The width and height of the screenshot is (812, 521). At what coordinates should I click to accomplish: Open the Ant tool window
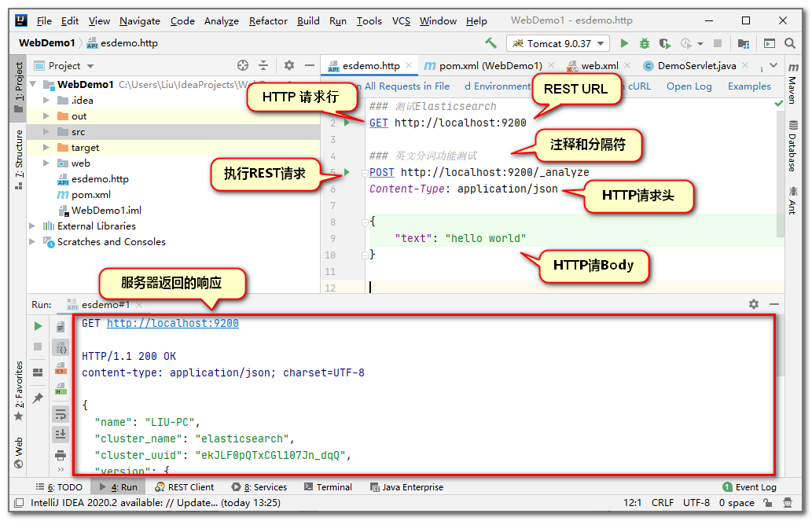tap(793, 200)
